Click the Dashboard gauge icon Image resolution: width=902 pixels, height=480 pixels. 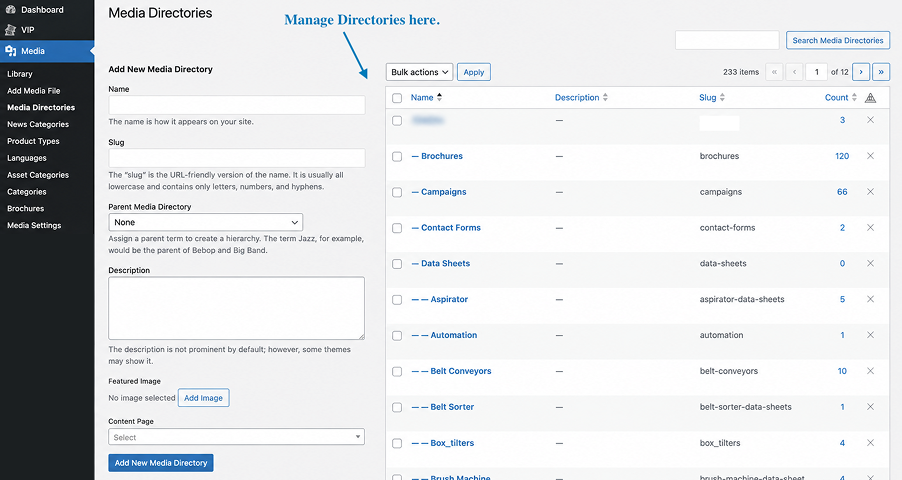[10, 10]
